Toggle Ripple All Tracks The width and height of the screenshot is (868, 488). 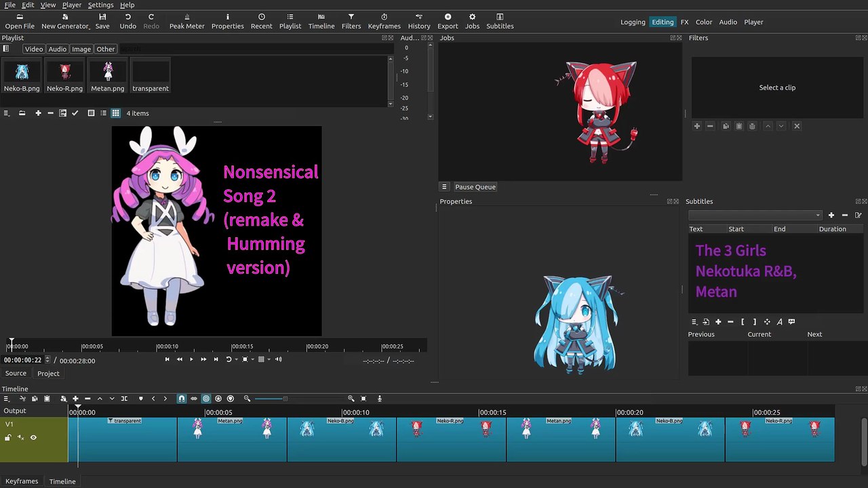[218, 399]
